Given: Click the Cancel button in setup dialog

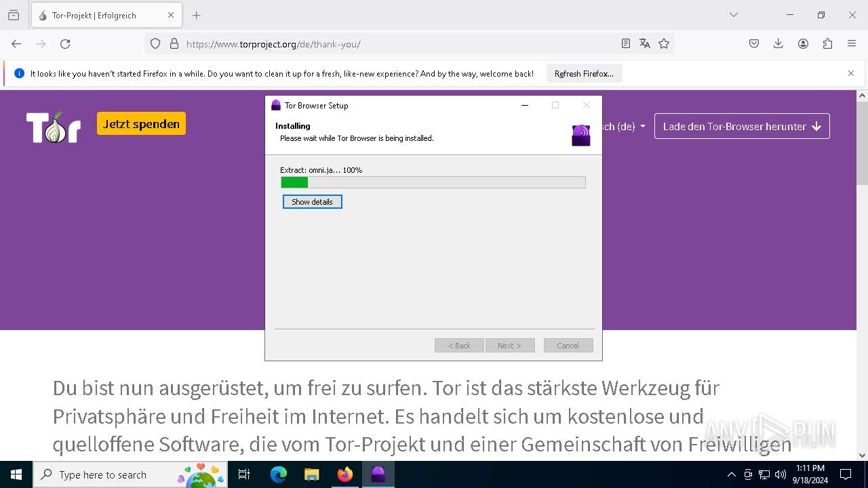Looking at the screenshot, I should [x=568, y=346].
